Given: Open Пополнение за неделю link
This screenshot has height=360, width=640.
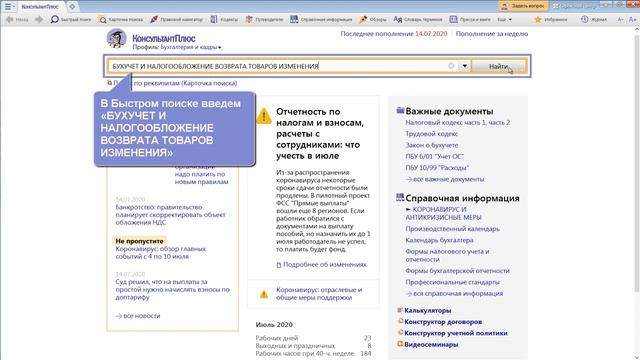Looking at the screenshot, I should point(492,34).
